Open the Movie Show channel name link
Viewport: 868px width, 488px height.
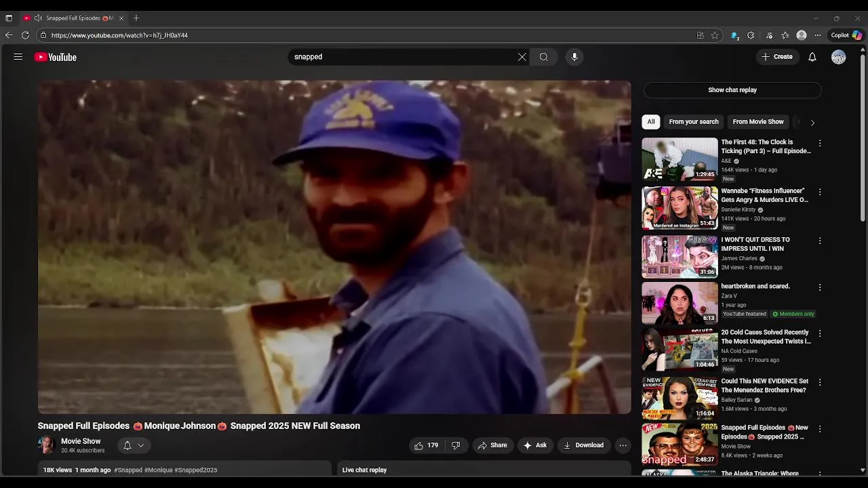tap(81, 441)
